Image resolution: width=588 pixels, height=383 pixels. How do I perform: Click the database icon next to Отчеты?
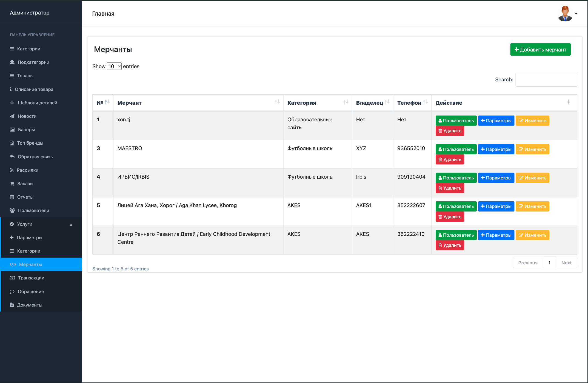[x=12, y=197]
